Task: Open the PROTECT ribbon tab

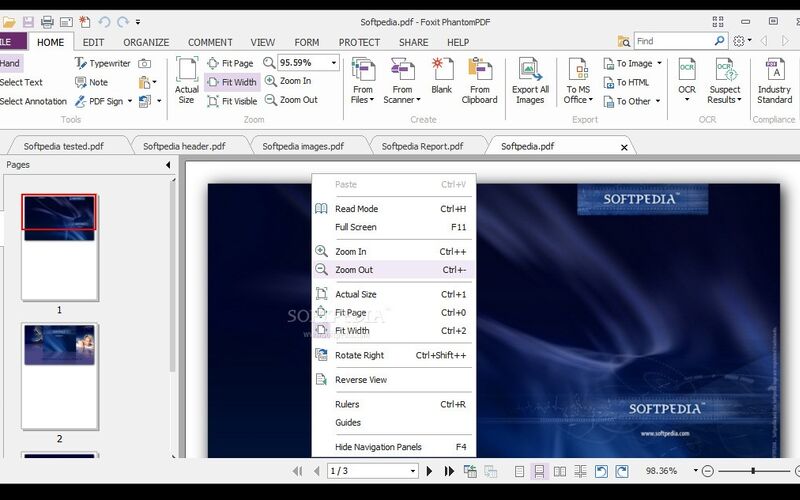Action: 359,42
